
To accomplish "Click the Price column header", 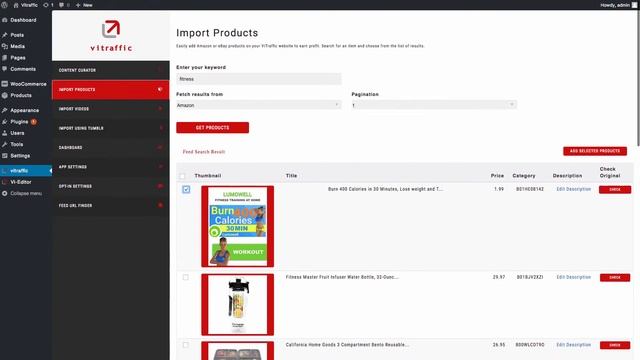I will point(497,176).
